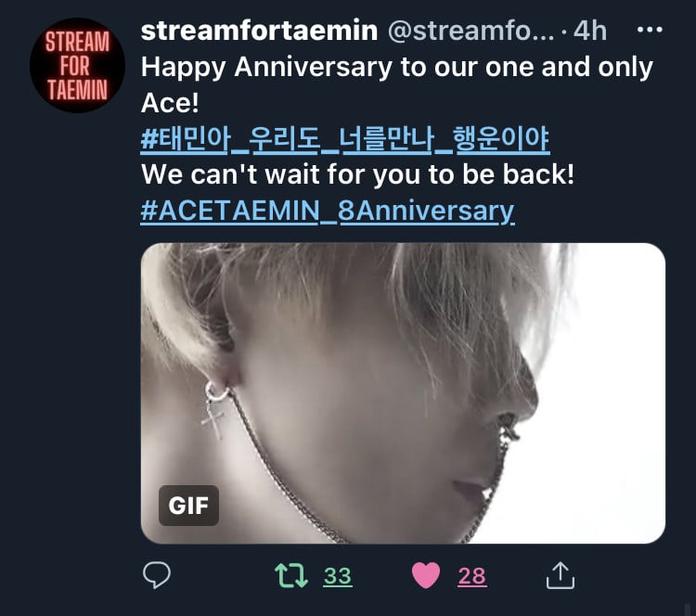Tap the share upload icon
The height and width of the screenshot is (616, 696).
pos(561,575)
